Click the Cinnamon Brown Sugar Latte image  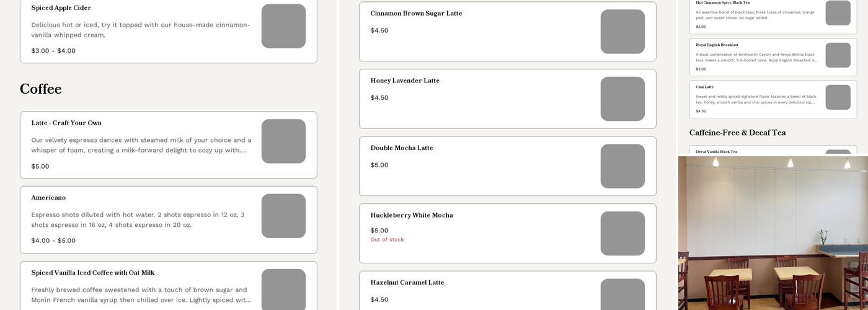(622, 32)
